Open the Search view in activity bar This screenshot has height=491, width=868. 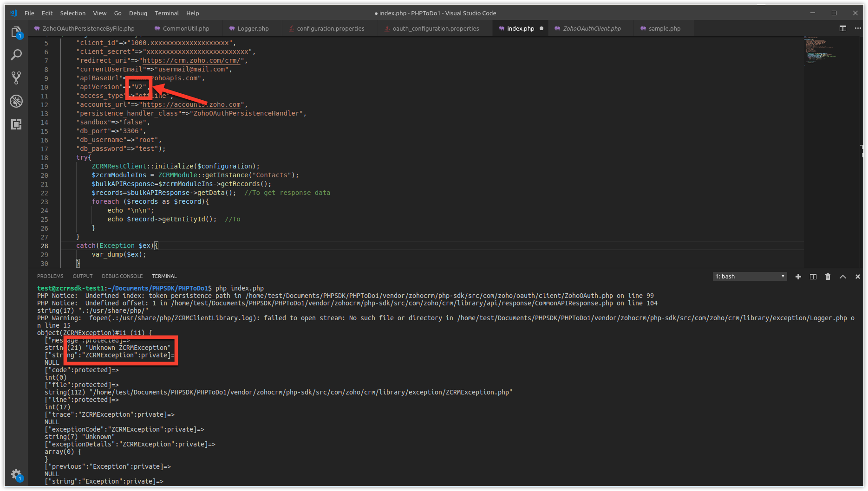point(16,55)
